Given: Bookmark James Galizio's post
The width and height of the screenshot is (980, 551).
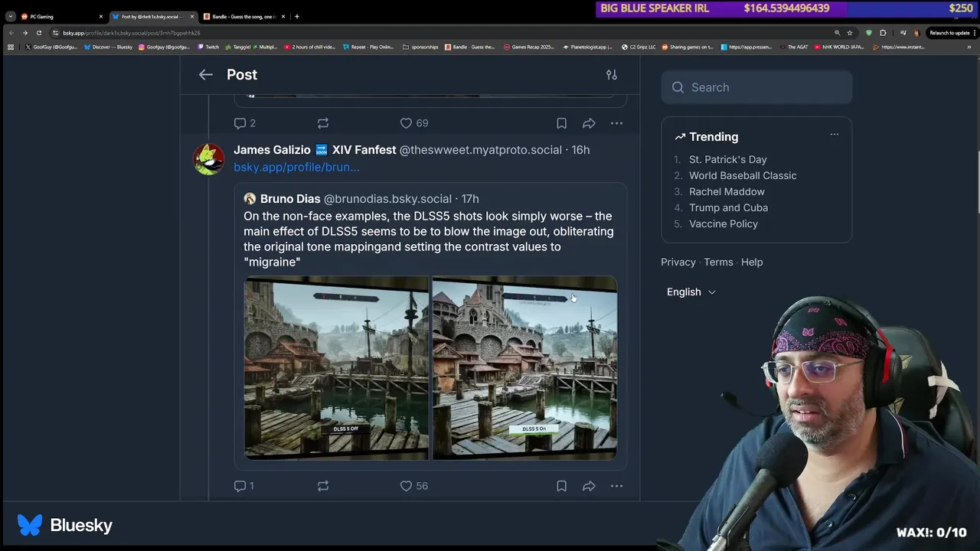Looking at the screenshot, I should tap(561, 485).
